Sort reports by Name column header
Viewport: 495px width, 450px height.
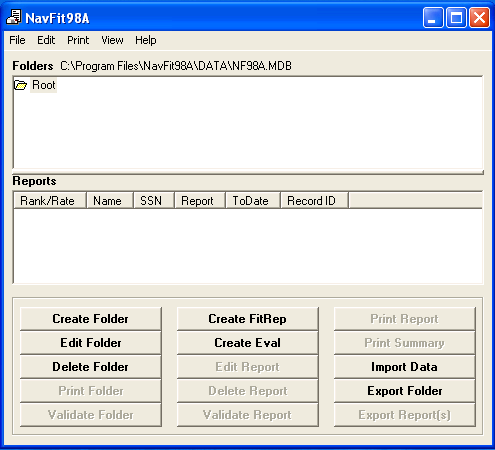point(110,201)
